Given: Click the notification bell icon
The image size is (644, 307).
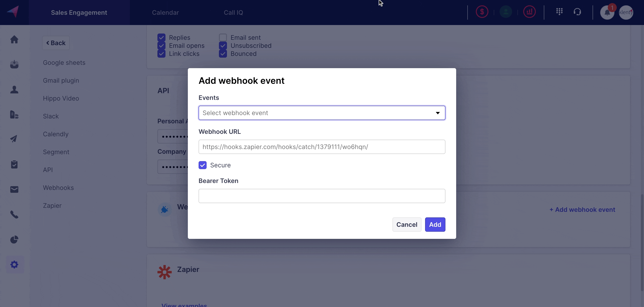Looking at the screenshot, I should [x=607, y=13].
